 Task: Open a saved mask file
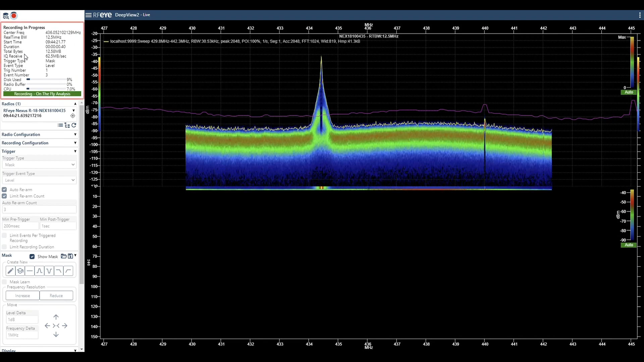point(63,256)
